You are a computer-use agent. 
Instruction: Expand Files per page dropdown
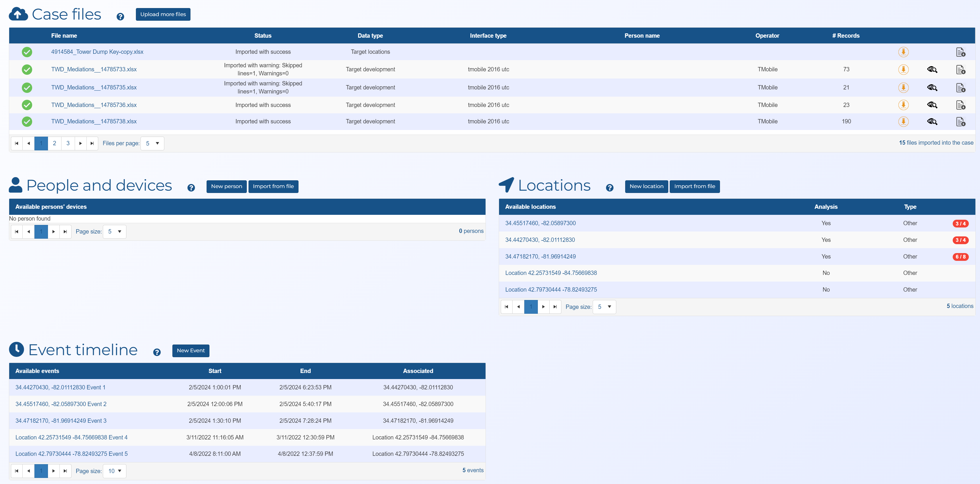152,144
